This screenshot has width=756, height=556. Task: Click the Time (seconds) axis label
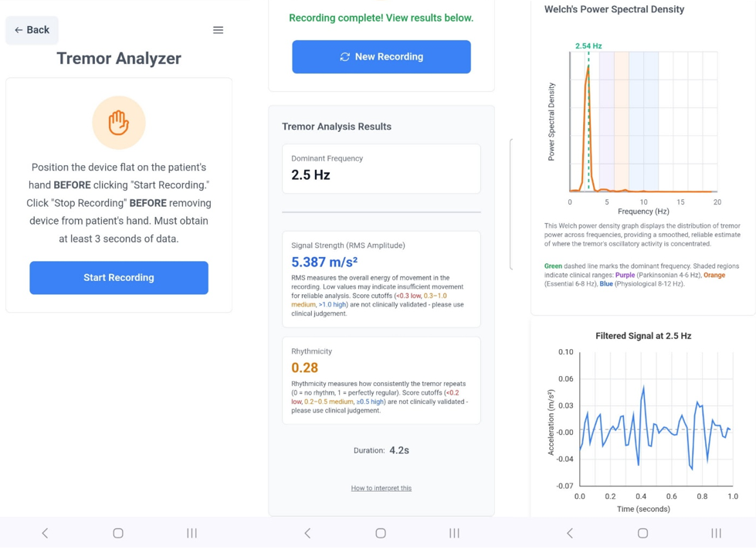point(643,509)
